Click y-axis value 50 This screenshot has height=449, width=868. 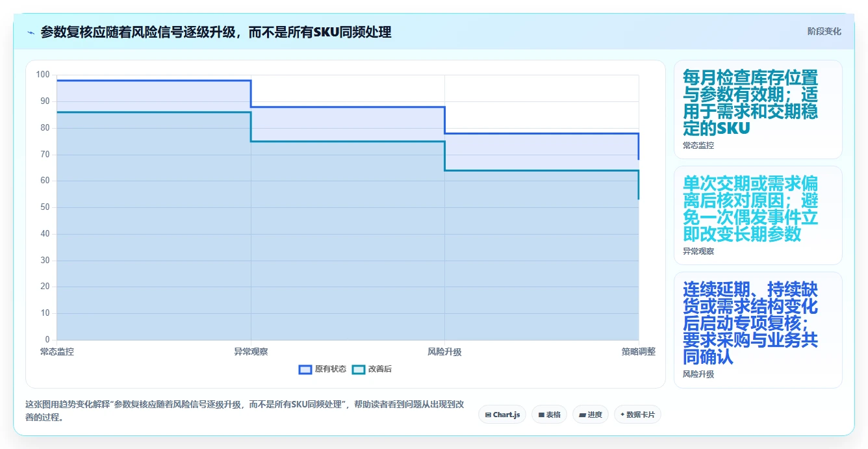click(45, 207)
